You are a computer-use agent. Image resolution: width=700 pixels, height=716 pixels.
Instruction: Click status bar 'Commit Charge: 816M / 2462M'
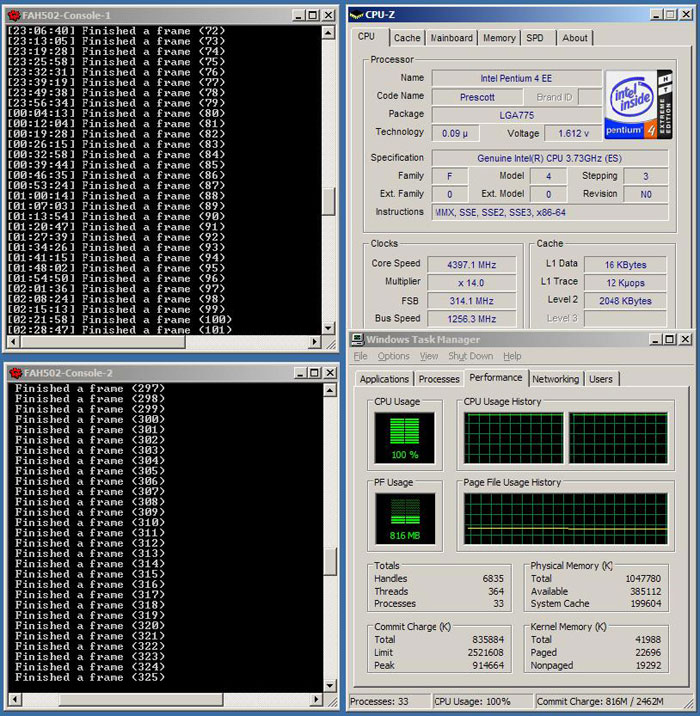point(600,701)
